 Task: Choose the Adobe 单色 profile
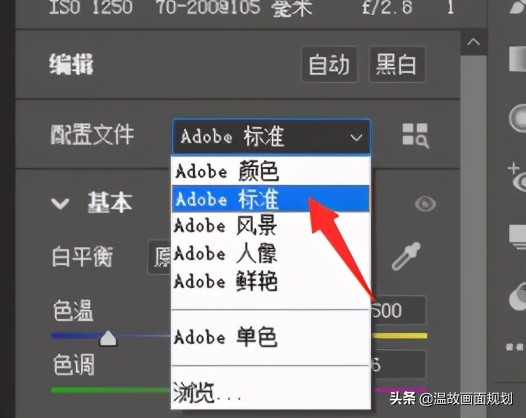pos(270,337)
